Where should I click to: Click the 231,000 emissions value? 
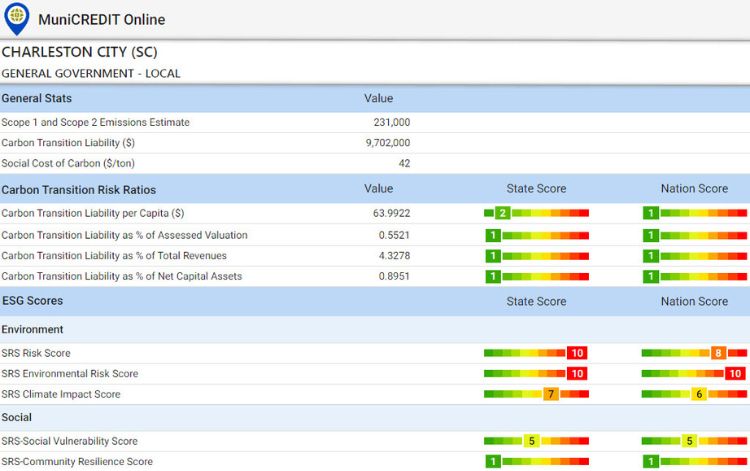[392, 122]
